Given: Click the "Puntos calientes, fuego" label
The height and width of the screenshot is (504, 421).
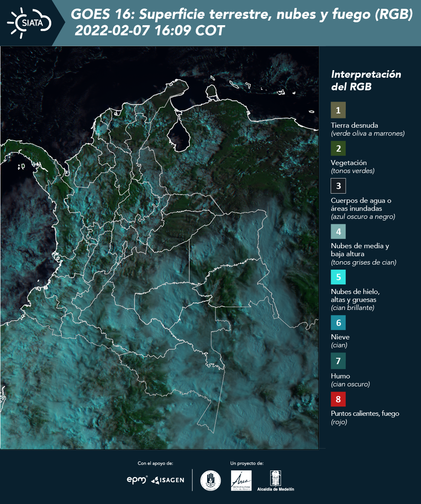Looking at the screenshot, I should pyautogui.click(x=365, y=414).
